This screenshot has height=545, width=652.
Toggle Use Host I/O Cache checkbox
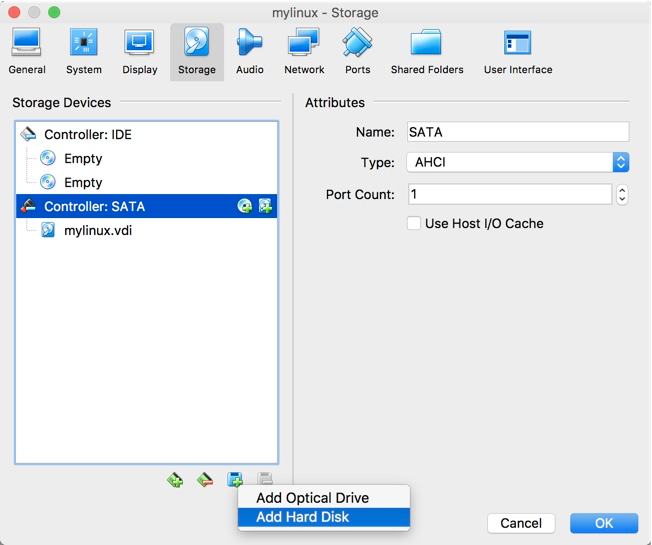click(414, 223)
